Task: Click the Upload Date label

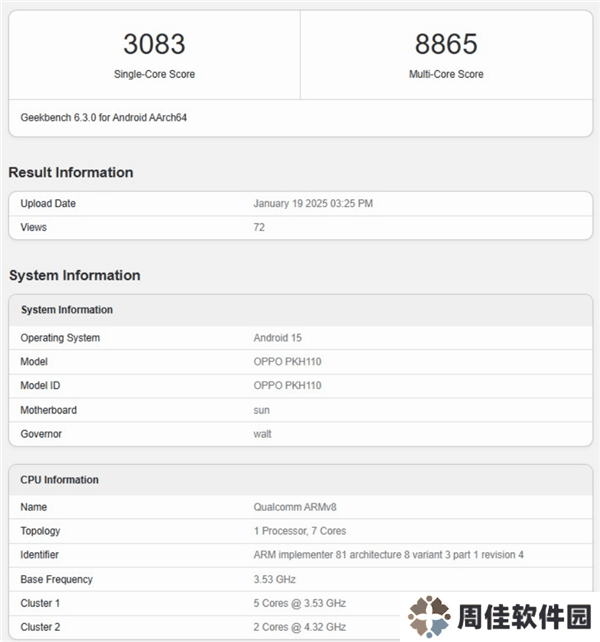Action: (x=48, y=203)
